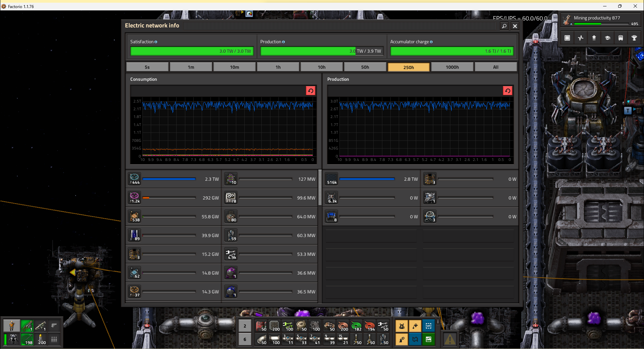The width and height of the screenshot is (644, 349).
Task: Switch graph range to All
Action: (496, 67)
